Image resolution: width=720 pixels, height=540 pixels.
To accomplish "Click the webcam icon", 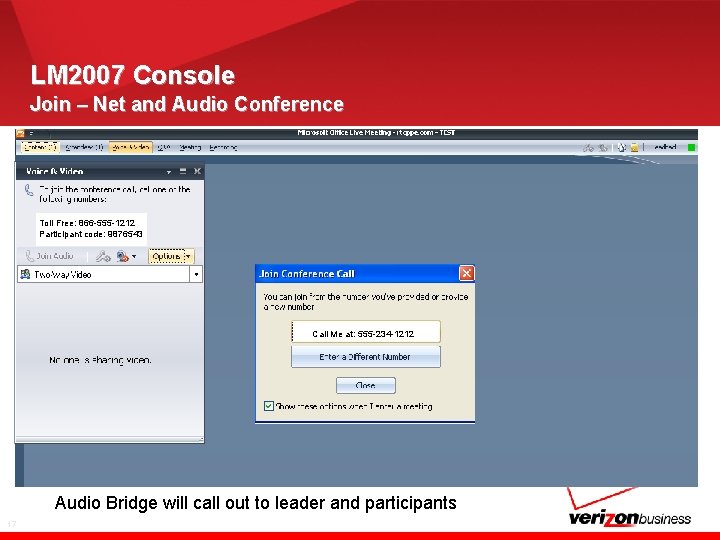I will click(122, 256).
